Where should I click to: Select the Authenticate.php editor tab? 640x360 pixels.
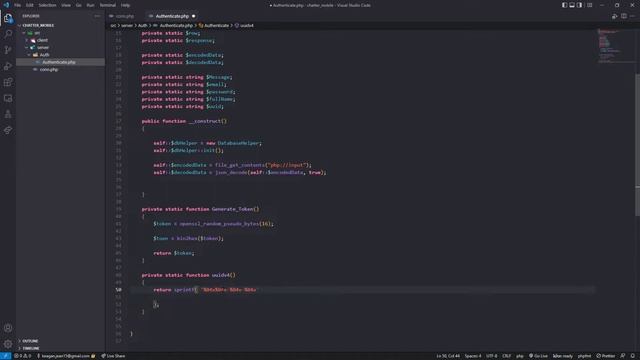172,16
